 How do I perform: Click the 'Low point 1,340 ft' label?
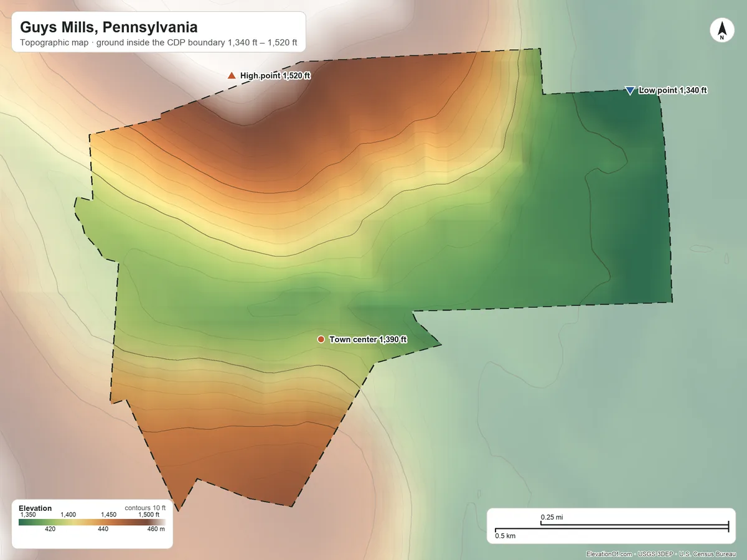[673, 90]
